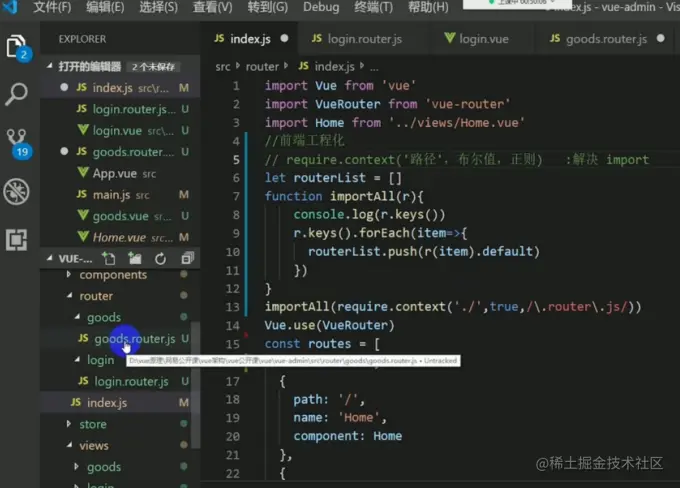This screenshot has height=488, width=680.
Task: Click the router breadcrumb segment
Action: (262, 66)
